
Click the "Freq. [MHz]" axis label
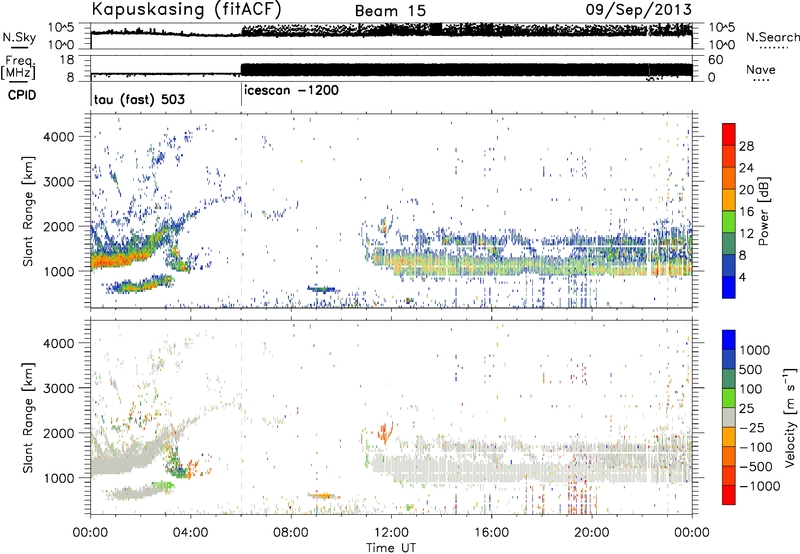[18, 67]
